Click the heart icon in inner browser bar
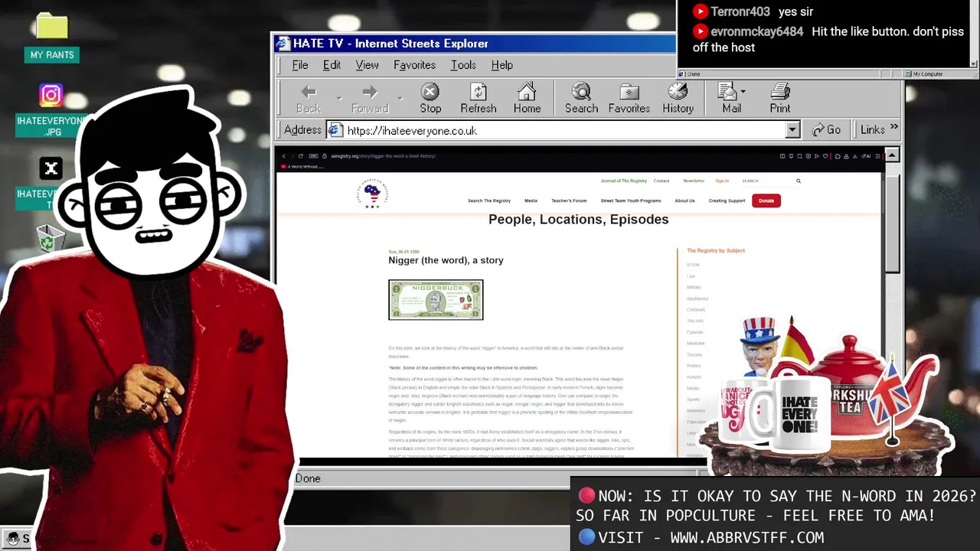The width and height of the screenshot is (980, 551). point(825,156)
